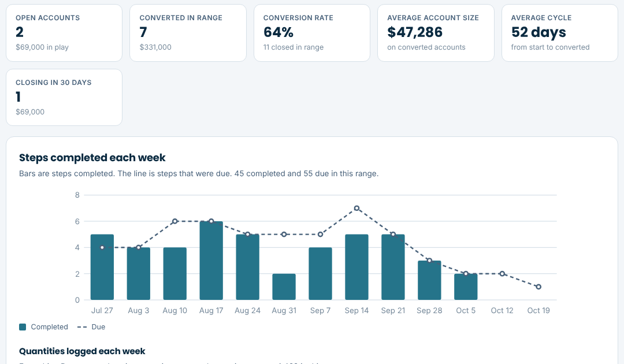
Task: Toggle the Completed legend item
Action: 43,327
